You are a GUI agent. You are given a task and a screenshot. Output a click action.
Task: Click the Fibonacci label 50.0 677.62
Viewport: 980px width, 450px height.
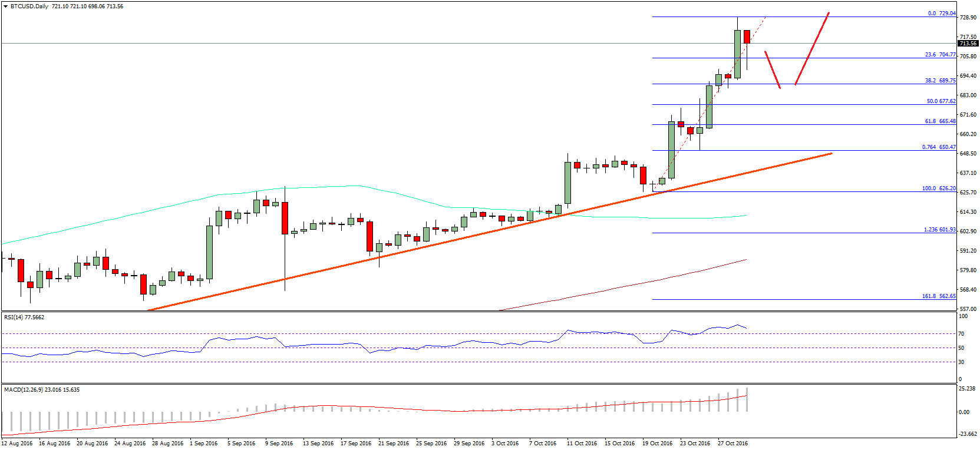tap(941, 101)
